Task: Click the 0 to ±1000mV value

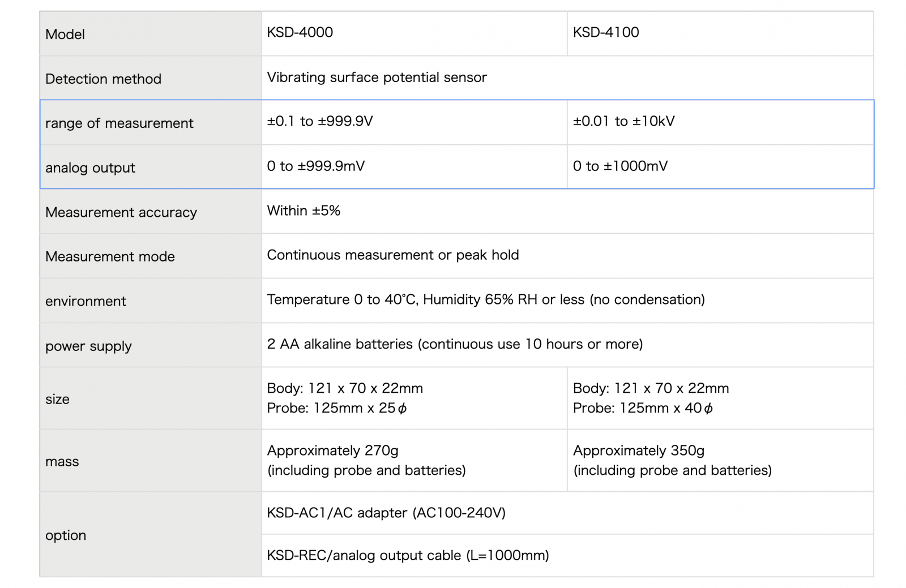Action: 620,166
